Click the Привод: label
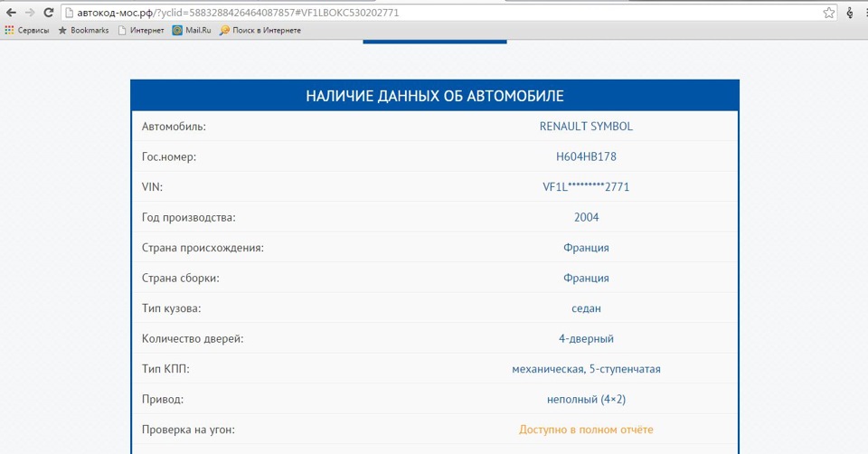The height and width of the screenshot is (454, 868). pos(162,399)
